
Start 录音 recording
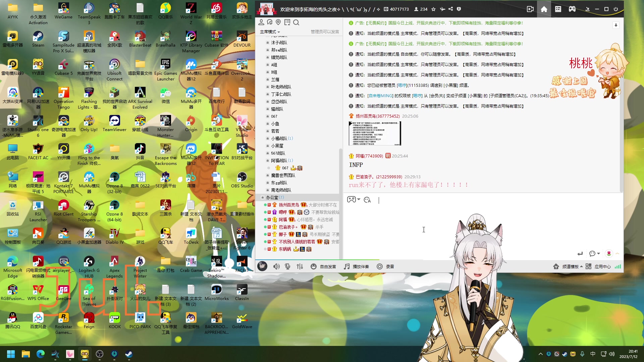click(x=385, y=266)
